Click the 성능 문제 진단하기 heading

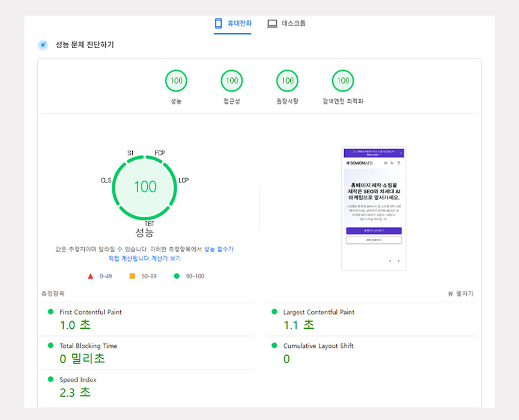[x=85, y=44]
